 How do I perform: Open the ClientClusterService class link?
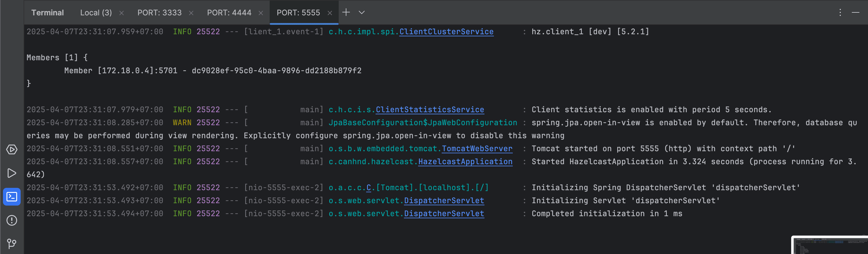pyautogui.click(x=446, y=32)
